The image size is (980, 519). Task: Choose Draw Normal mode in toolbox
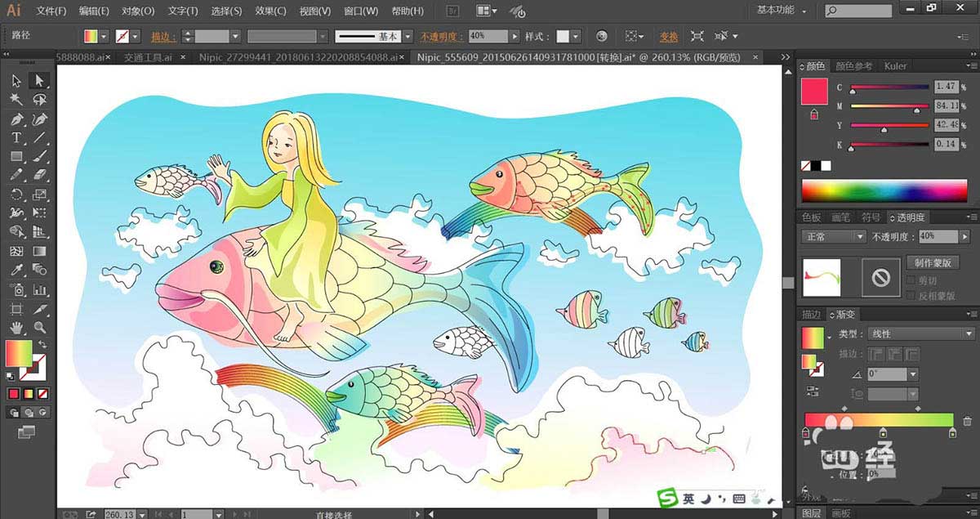click(15, 412)
